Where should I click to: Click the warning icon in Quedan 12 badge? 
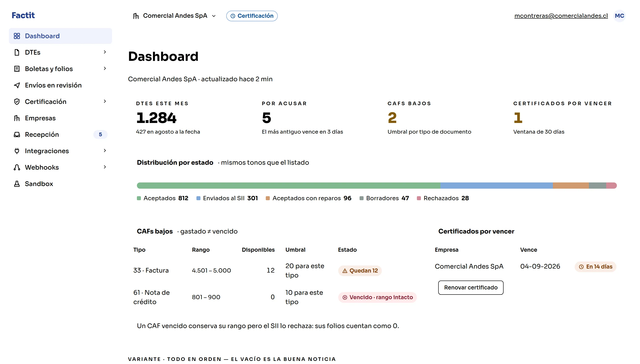point(345,271)
